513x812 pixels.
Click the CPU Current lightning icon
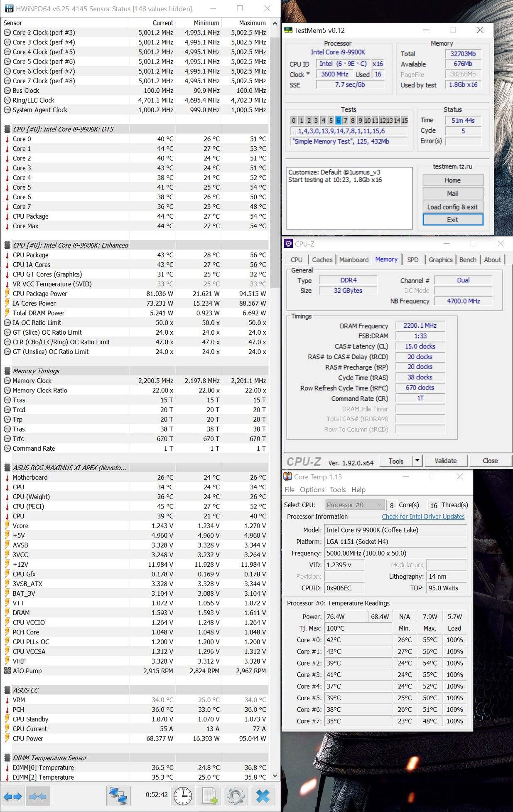[7, 728]
